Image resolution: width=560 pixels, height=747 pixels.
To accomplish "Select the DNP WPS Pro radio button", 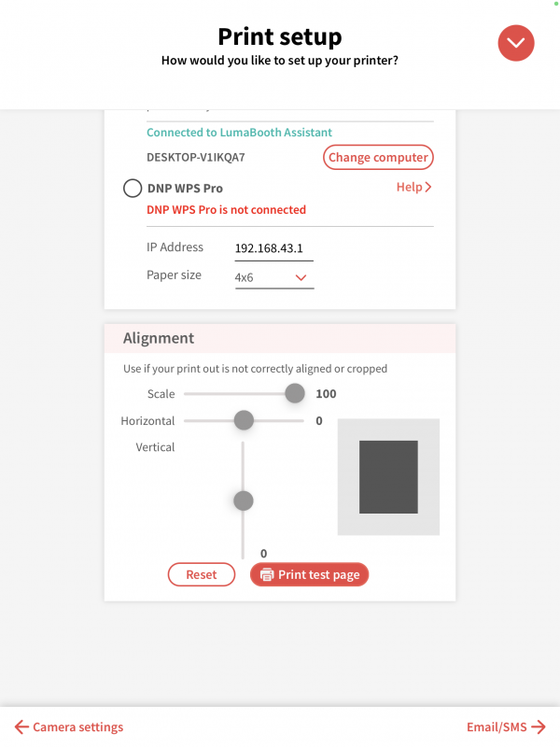I will [x=133, y=188].
